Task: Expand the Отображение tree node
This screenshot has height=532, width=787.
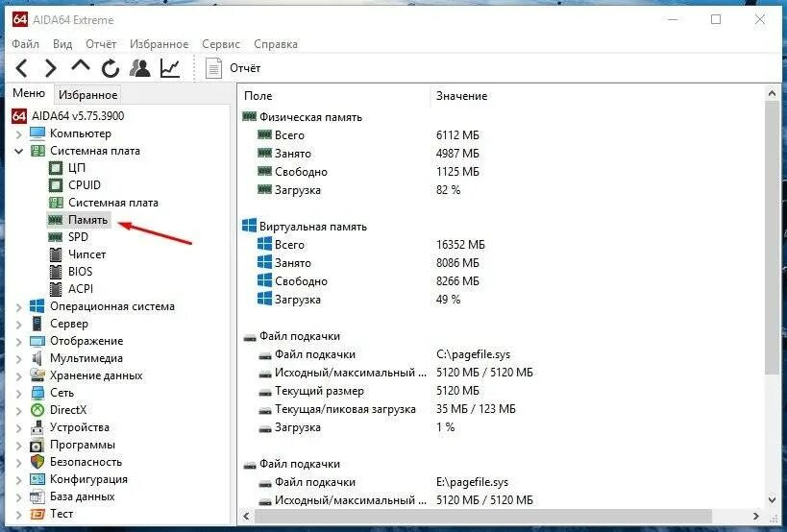Action: point(18,342)
